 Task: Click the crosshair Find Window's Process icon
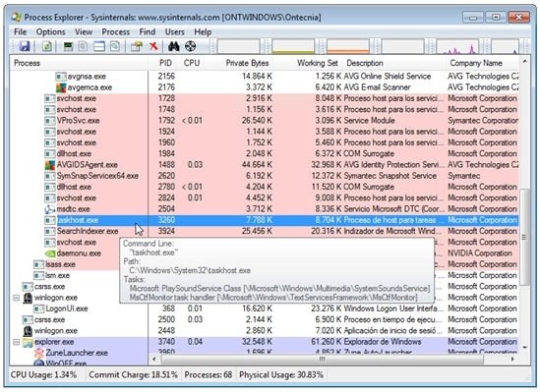click(x=191, y=46)
